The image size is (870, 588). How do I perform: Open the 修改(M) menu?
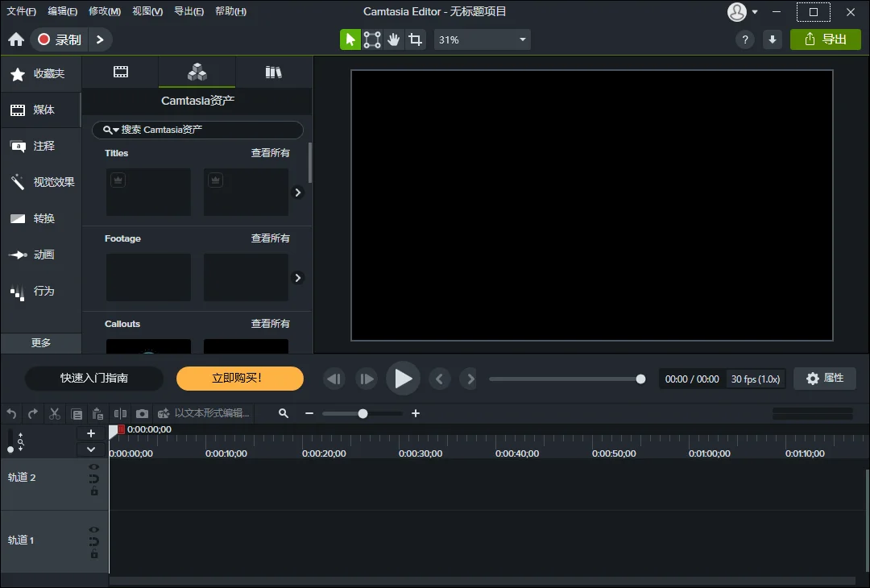point(104,11)
